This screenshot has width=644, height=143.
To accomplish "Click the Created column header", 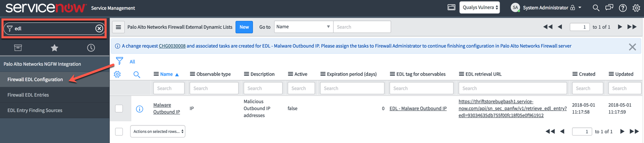I will (x=587, y=74).
